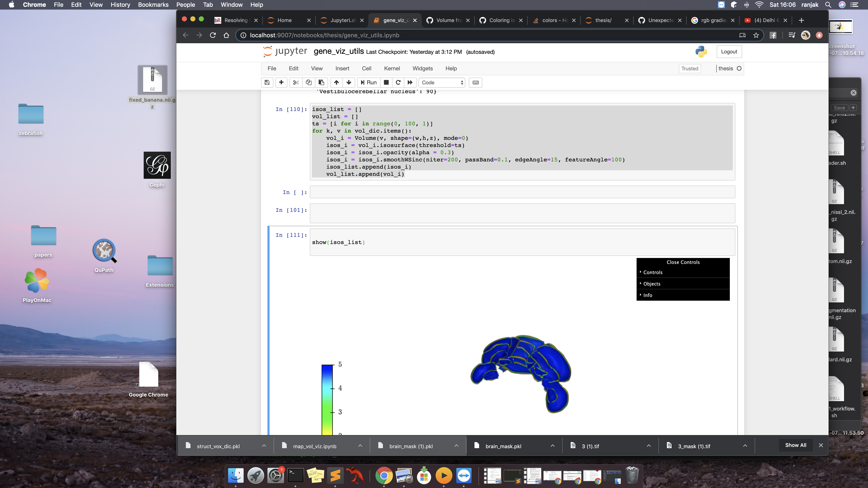The height and width of the screenshot is (488, 868).
Task: Open Terminal from the Dock
Action: click(295, 476)
